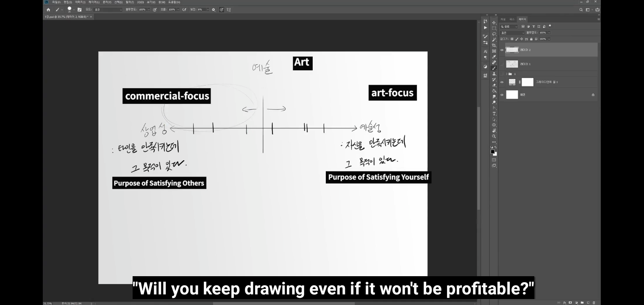Viewport: 644px width, 305px height.
Task: Click the Share icon at top right
Action: (x=597, y=9)
